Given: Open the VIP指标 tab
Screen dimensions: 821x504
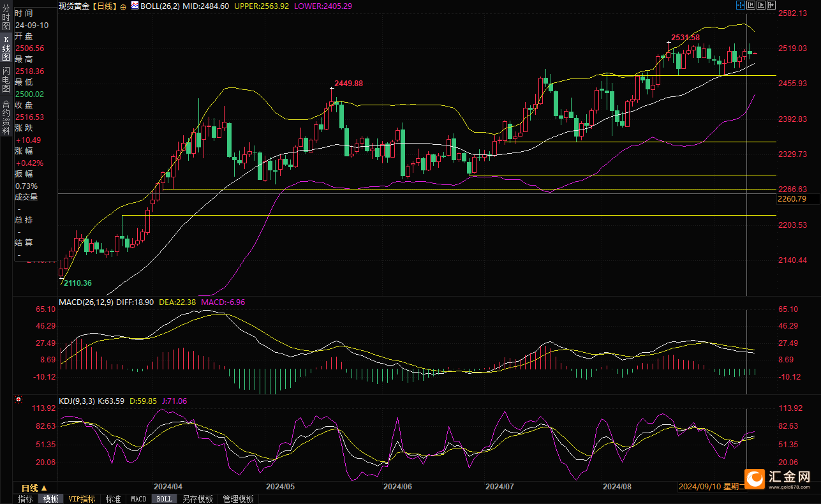Looking at the screenshot, I should pyautogui.click(x=82, y=499).
